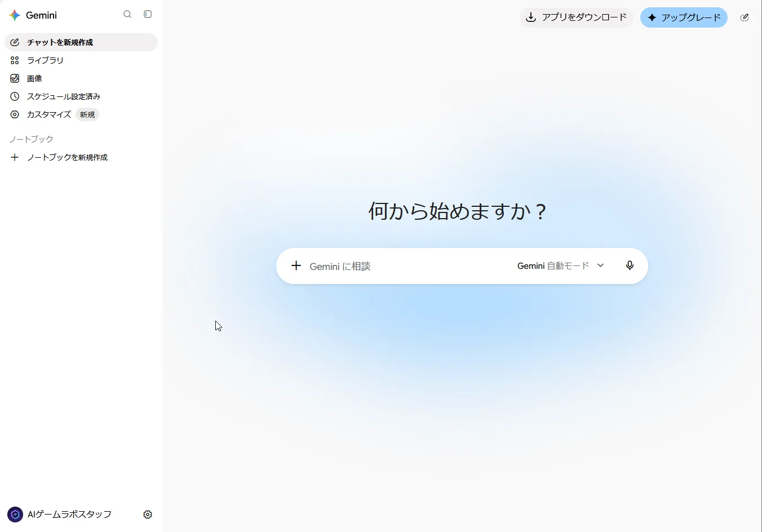This screenshot has height=532, width=762.
Task: Click the ノートブック section heading
Action: click(32, 139)
